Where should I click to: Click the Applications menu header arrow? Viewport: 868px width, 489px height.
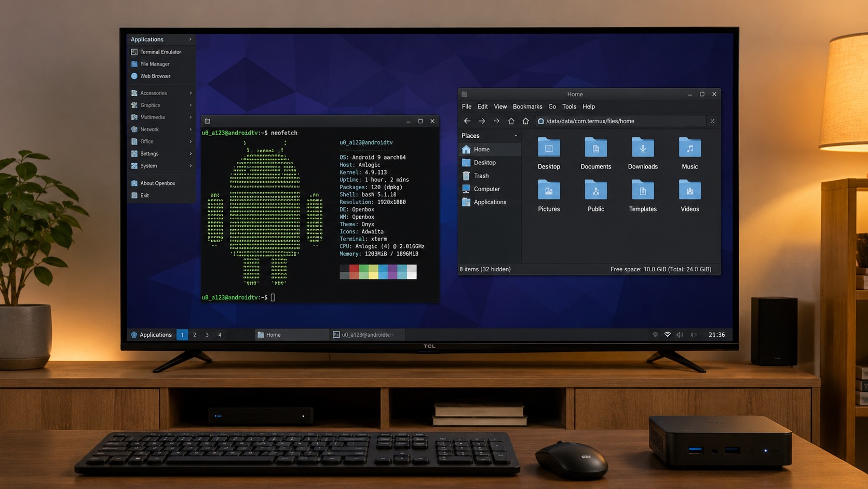(190, 39)
